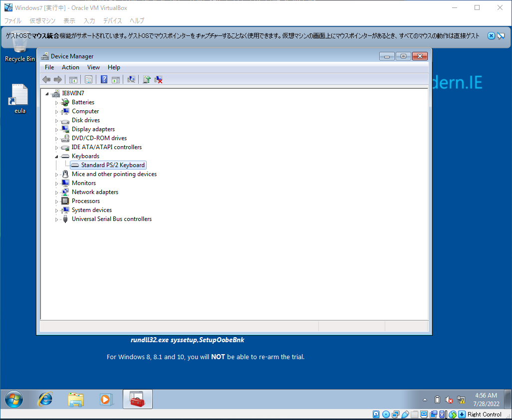Click the Back arrow in Device Manager toolbar
Image resolution: width=512 pixels, height=420 pixels.
[x=46, y=79]
